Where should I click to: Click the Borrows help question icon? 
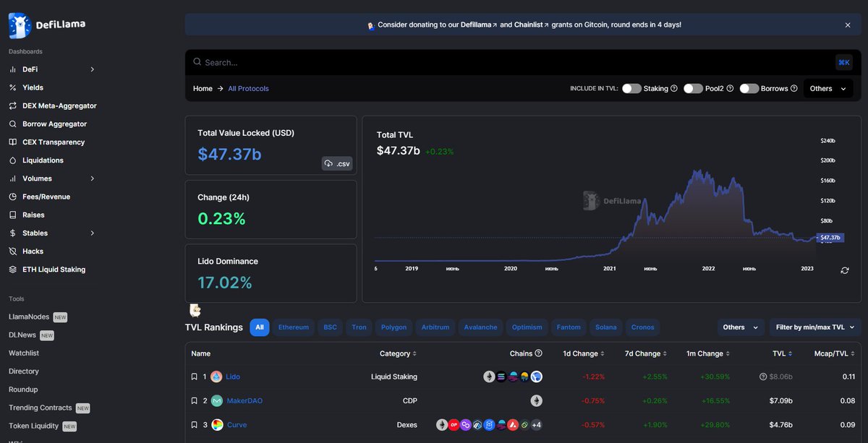click(794, 88)
